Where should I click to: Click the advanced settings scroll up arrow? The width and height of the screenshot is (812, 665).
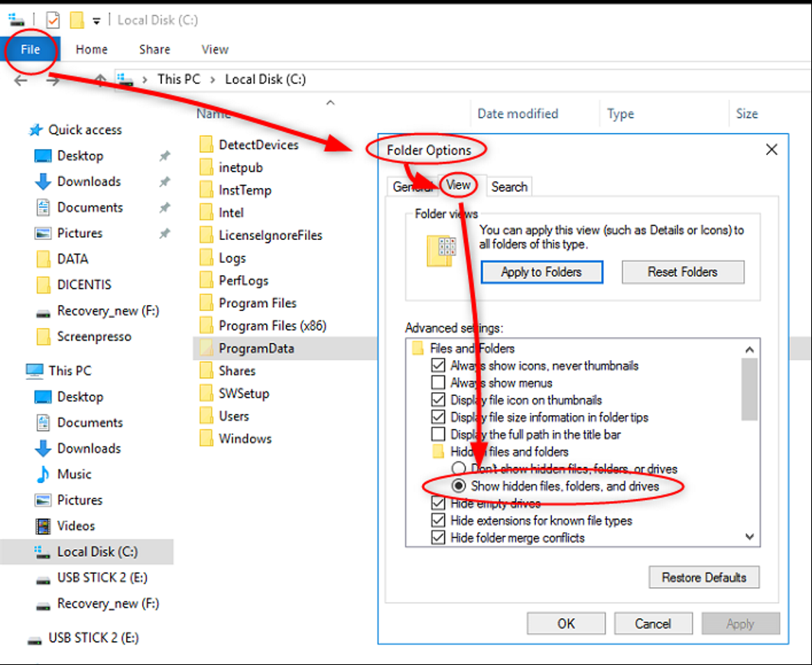749,350
